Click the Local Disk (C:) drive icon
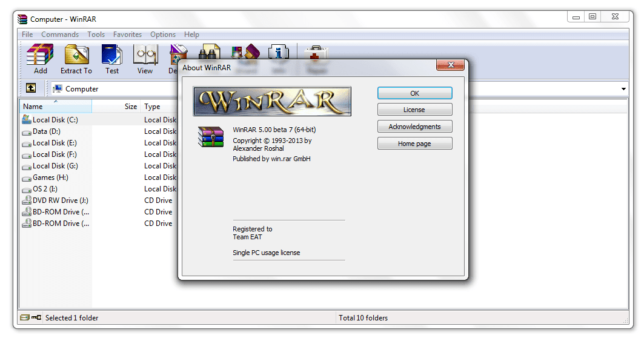The height and width of the screenshot is (338, 644). coord(26,119)
